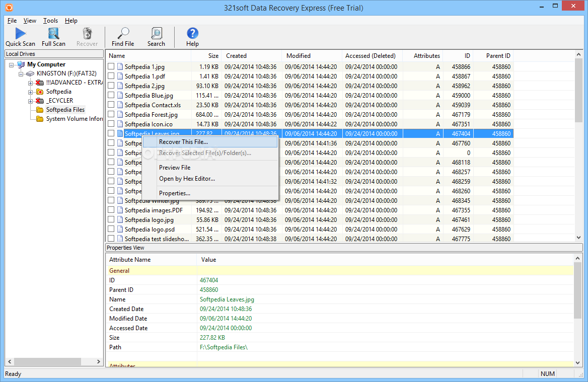Click the _ECYCLER deleted folder icon

coord(40,101)
